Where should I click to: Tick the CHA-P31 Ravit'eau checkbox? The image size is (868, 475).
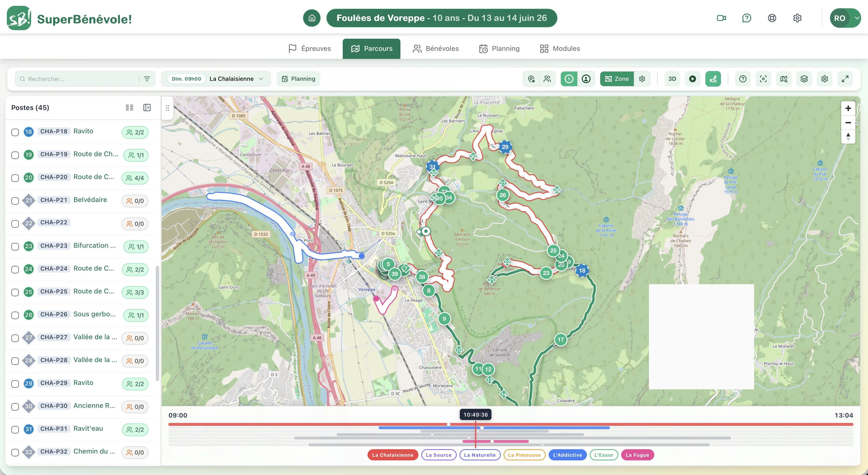click(15, 429)
